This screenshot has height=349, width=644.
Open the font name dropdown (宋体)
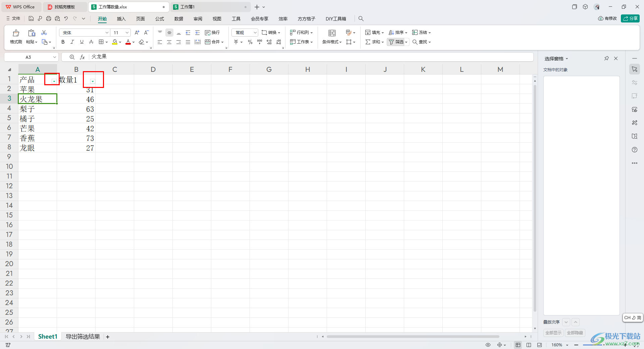(x=107, y=33)
